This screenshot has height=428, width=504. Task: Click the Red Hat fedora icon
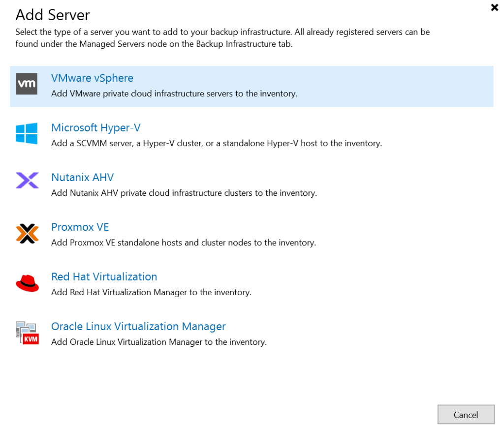click(28, 283)
